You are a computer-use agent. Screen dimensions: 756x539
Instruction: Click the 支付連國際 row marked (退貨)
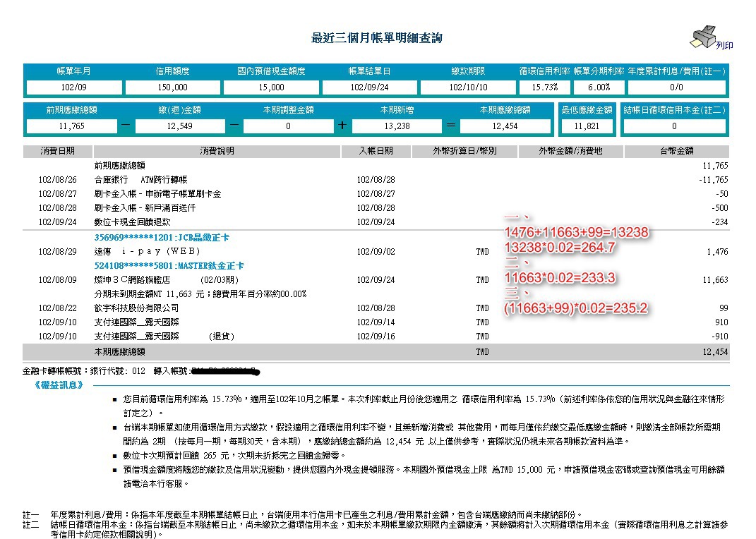pyautogui.click(x=164, y=337)
